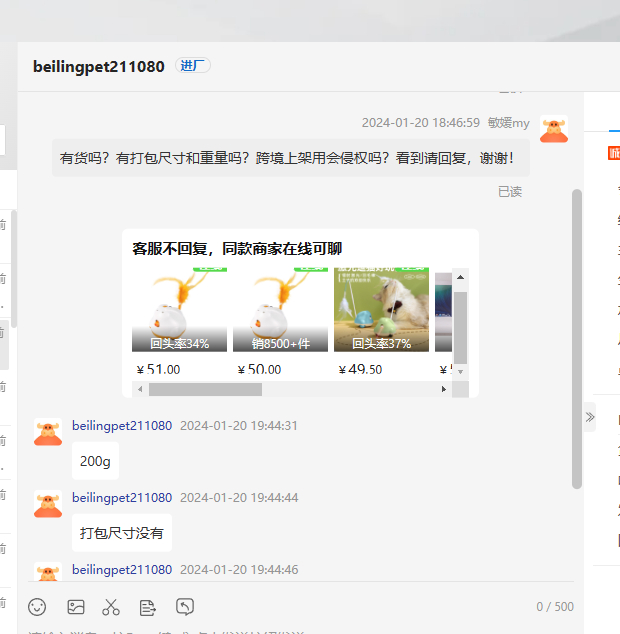Open product thumbnail with 回头率34%
Viewport: 620px width, 634px height.
(x=180, y=311)
